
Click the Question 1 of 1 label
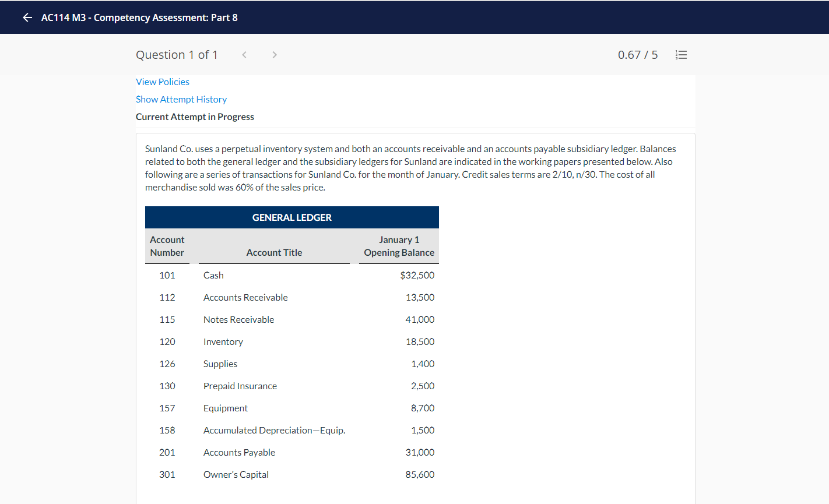177,55
